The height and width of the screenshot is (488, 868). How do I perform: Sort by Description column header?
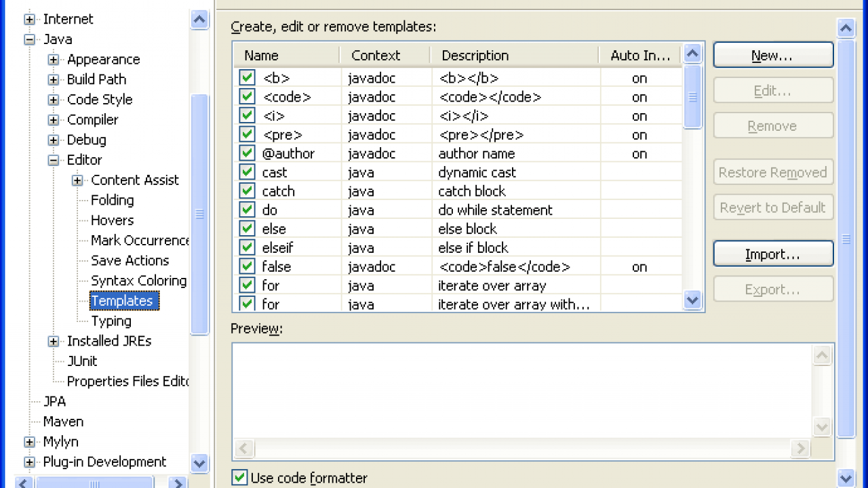[x=515, y=55]
